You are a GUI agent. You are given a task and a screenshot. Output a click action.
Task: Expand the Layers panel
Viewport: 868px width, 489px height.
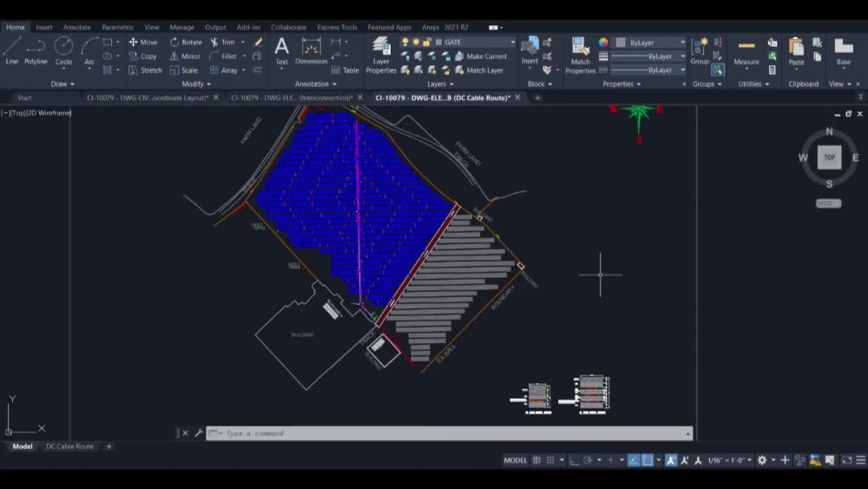coord(441,84)
